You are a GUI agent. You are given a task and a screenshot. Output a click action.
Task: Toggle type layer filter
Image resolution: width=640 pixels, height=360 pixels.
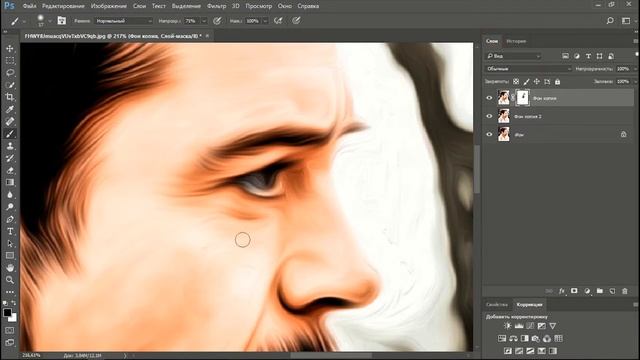588,56
